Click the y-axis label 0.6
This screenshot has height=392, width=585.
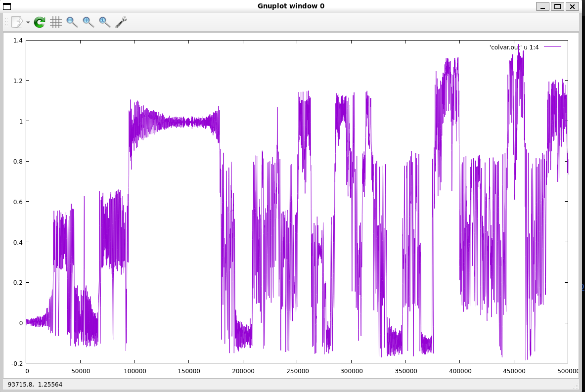[18, 202]
